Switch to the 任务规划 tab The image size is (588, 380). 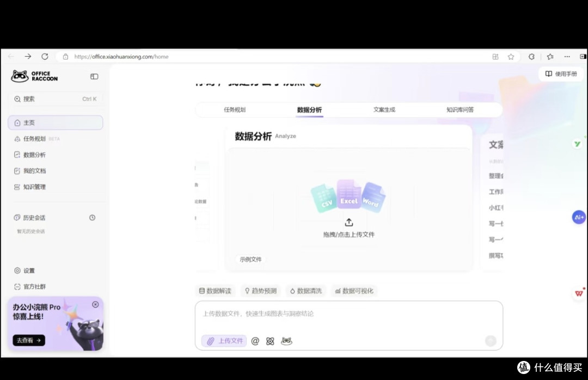click(x=235, y=109)
